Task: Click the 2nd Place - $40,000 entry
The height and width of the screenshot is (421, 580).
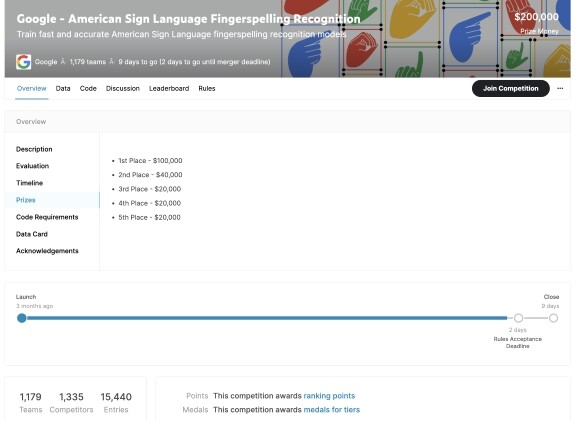Action: 150,175
